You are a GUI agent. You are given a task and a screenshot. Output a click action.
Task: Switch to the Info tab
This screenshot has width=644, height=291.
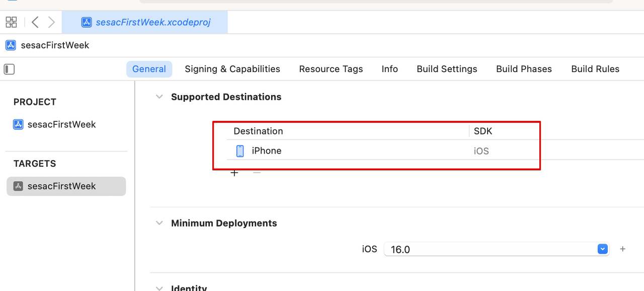coord(389,69)
